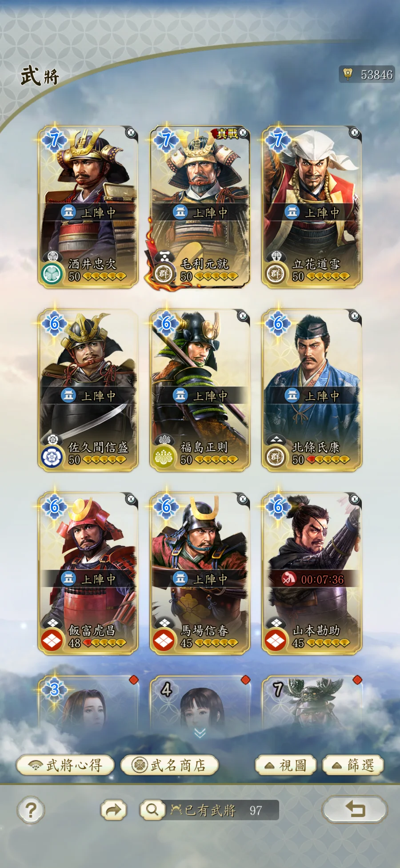The width and height of the screenshot is (400, 868).
Task: Select the 立花道雪 general card
Action: pyautogui.click(x=312, y=207)
